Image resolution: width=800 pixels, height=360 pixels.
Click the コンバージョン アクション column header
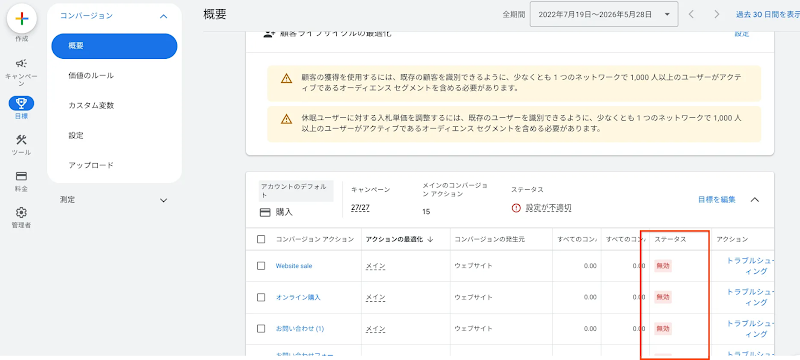click(x=315, y=239)
